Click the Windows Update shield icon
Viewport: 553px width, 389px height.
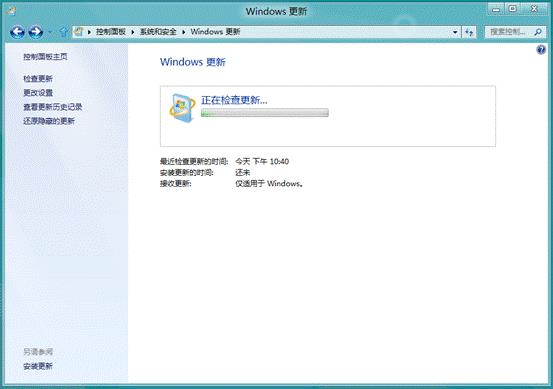click(x=182, y=108)
